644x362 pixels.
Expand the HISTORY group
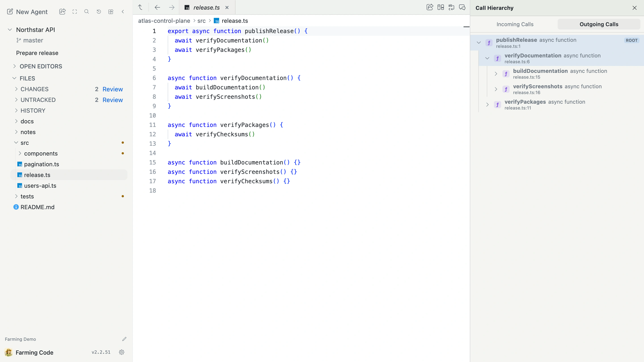click(16, 110)
